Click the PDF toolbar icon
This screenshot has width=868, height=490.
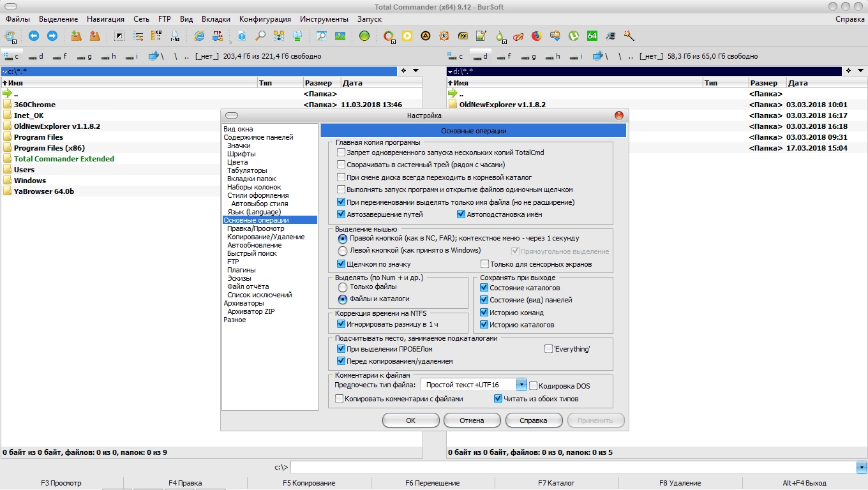pos(463,36)
